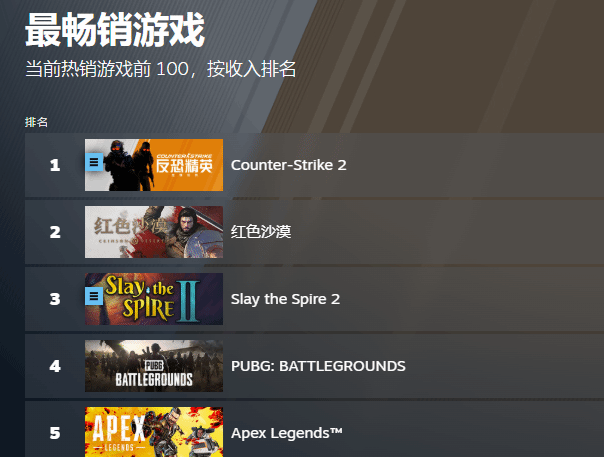Open the Slay the Spire II thumbnail
The image size is (604, 457).
(154, 299)
